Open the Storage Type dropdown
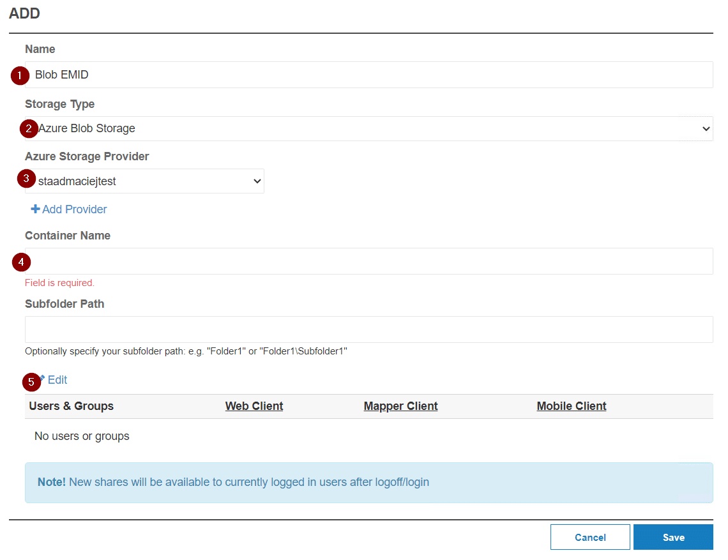This screenshot has height=560, width=728. tap(369, 128)
